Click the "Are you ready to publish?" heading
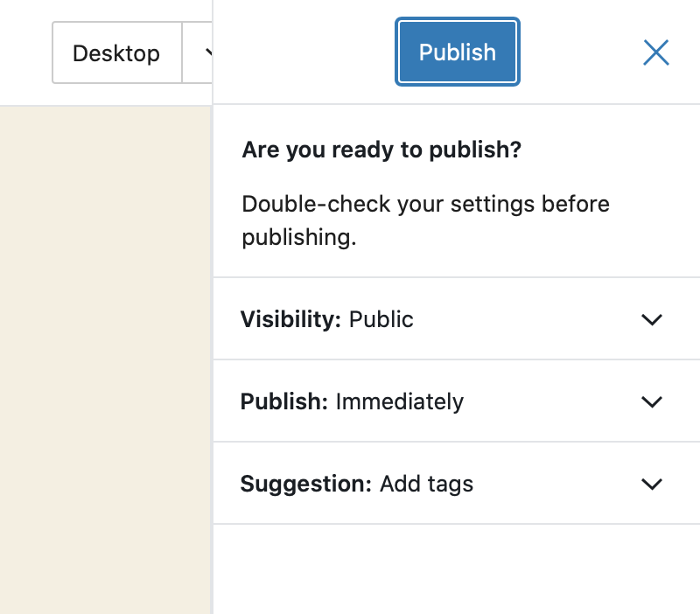The height and width of the screenshot is (614, 700). pos(381,150)
